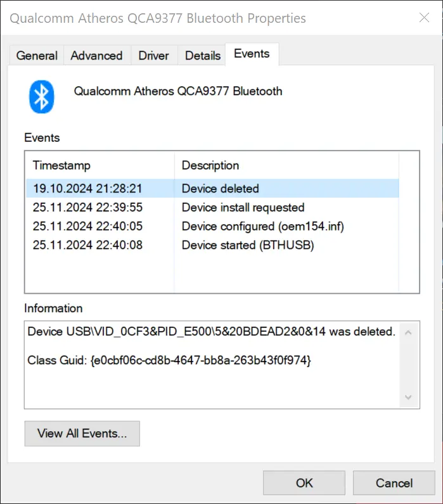
Task: Click the blue Bluetooth device icon
Action: pyautogui.click(x=41, y=97)
